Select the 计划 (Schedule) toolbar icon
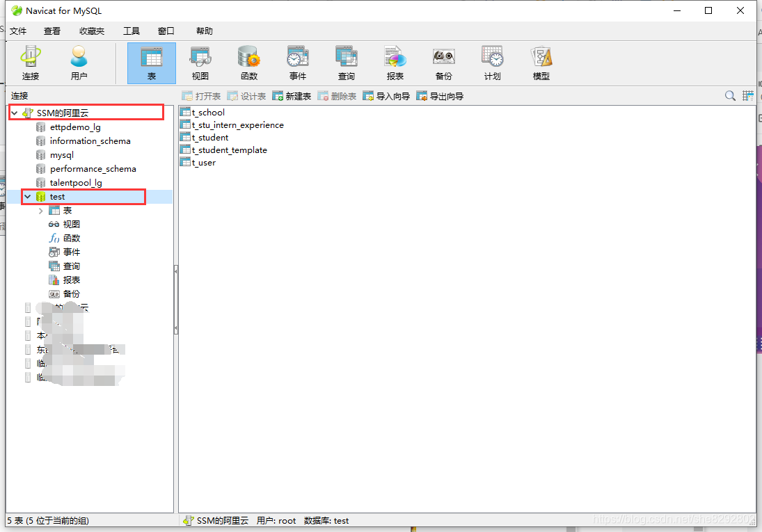762x532 pixels. pos(492,63)
